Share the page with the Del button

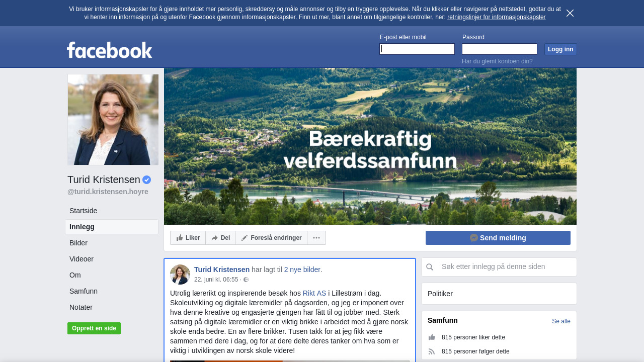point(220,238)
